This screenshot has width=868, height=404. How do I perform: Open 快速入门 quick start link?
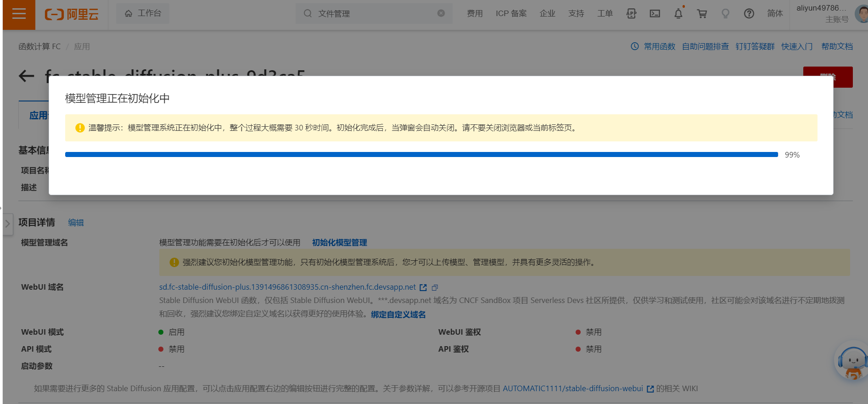(797, 46)
